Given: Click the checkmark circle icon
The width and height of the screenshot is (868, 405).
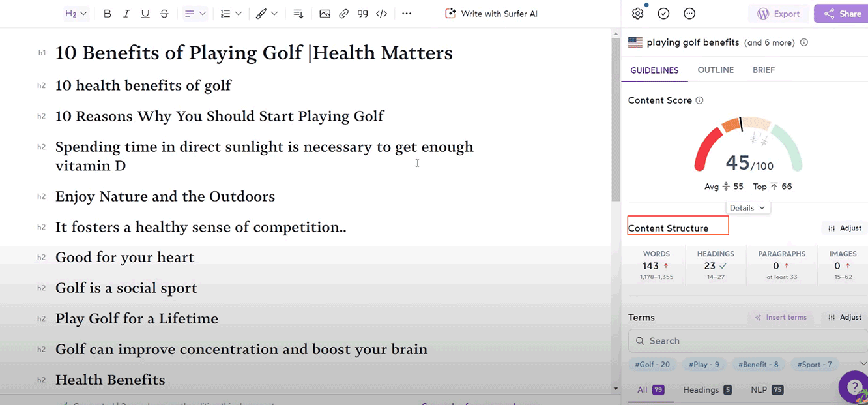Looking at the screenshot, I should [x=663, y=14].
